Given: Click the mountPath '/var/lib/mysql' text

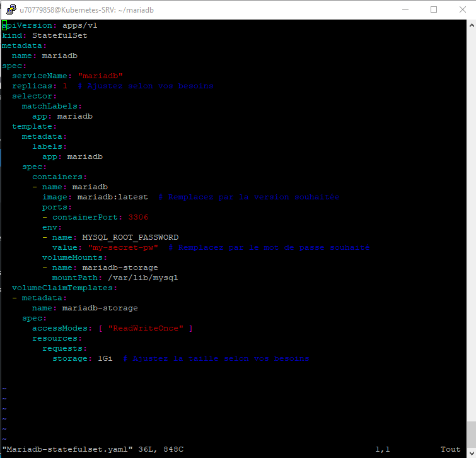Looking at the screenshot, I should [143, 278].
